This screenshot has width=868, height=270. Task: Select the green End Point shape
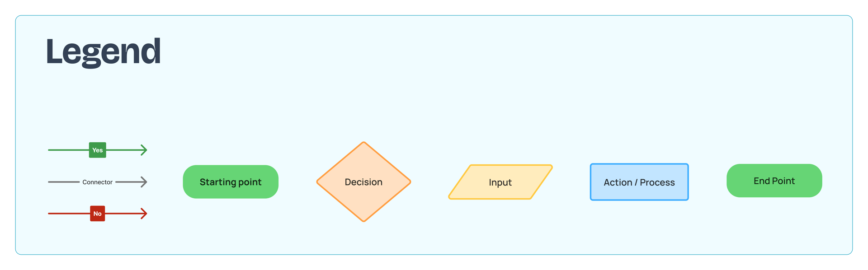[x=774, y=181]
